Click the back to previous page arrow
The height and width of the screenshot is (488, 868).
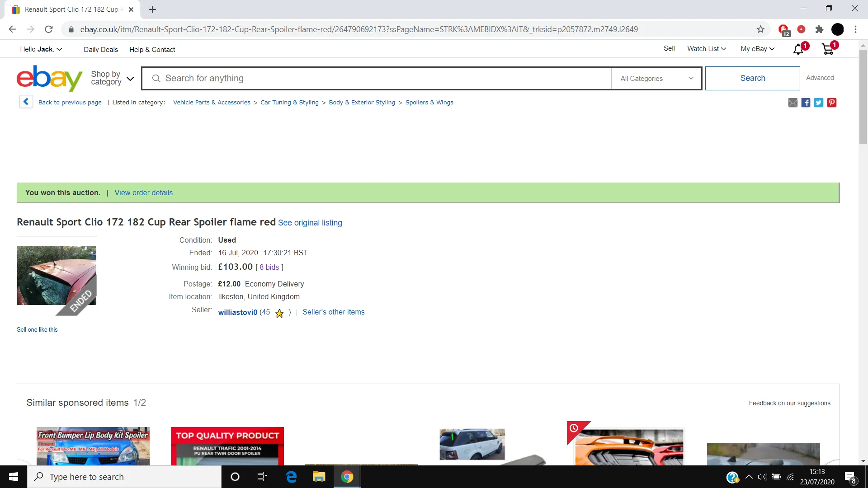coord(26,102)
